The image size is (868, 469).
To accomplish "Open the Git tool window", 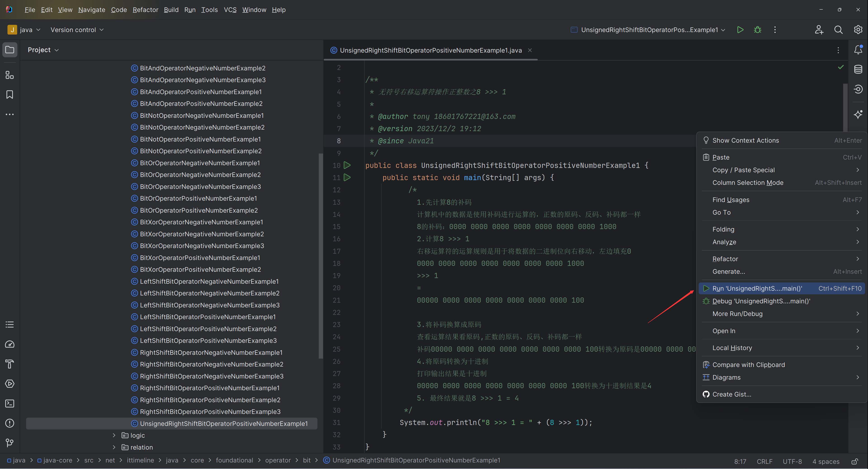I will [10, 443].
